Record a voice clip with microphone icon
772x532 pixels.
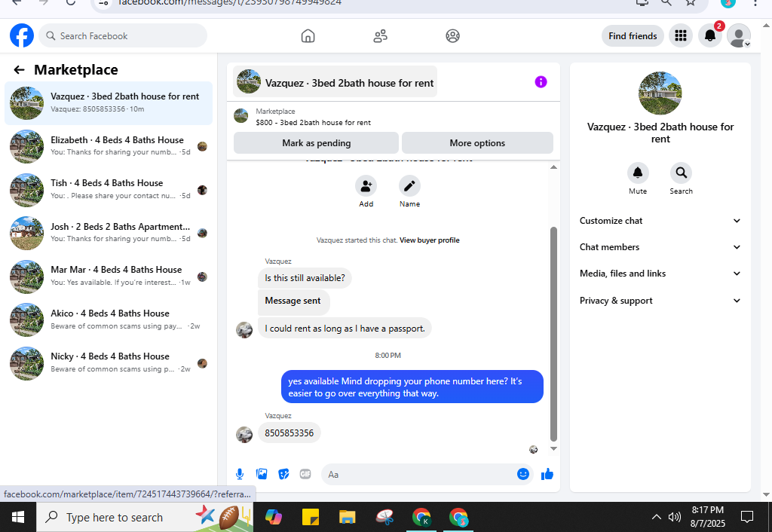(239, 474)
